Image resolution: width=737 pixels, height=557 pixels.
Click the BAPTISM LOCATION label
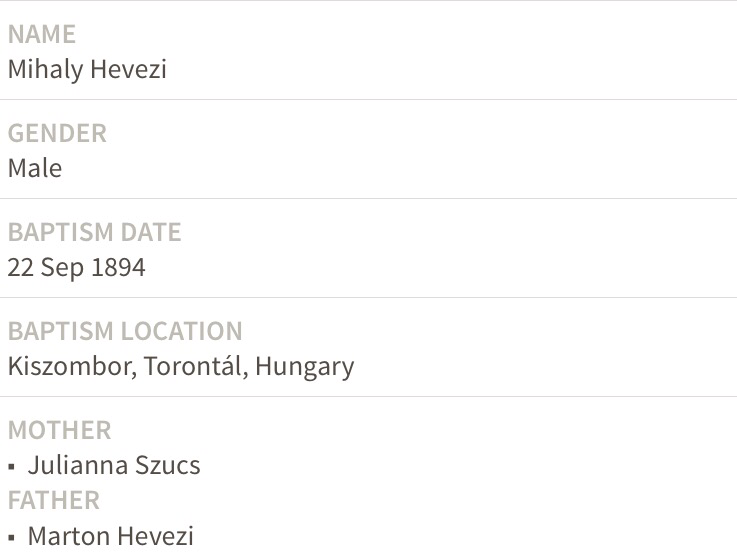pyautogui.click(x=125, y=332)
